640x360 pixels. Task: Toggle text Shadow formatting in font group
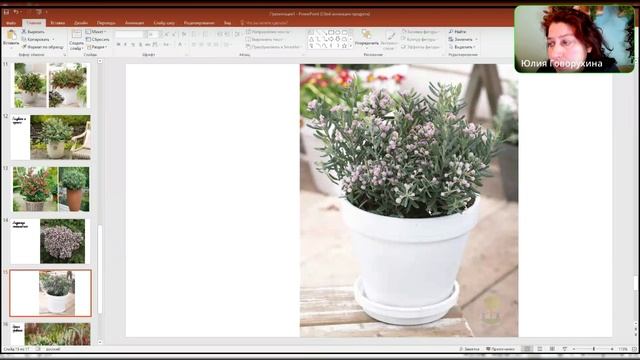pyautogui.click(x=140, y=44)
